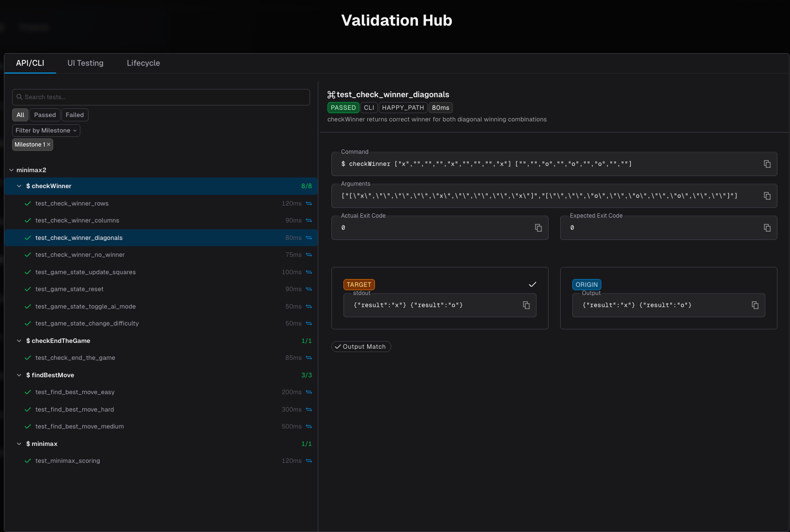Image resolution: width=790 pixels, height=532 pixels.
Task: Select test_game_state_toggle_ai_mode test
Action: pos(161,307)
